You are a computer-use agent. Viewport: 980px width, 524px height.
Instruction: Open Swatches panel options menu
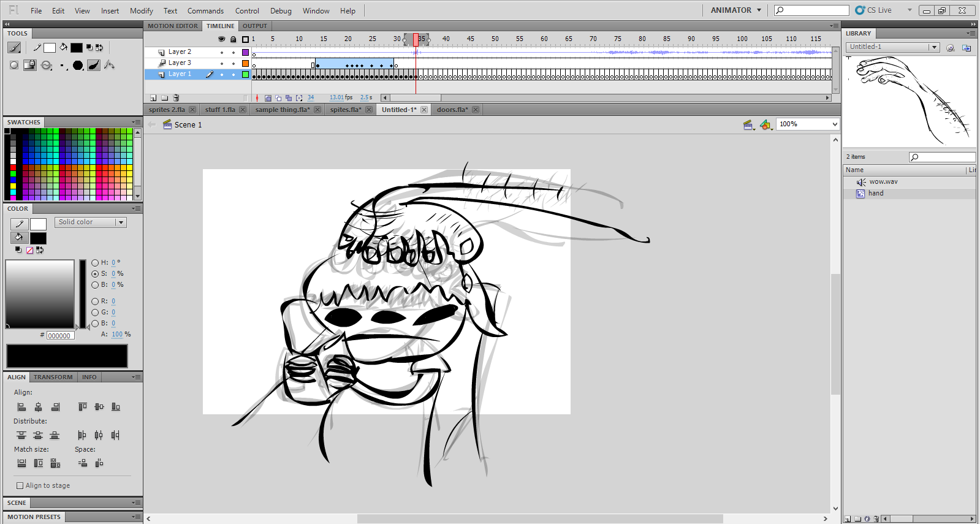pos(136,123)
